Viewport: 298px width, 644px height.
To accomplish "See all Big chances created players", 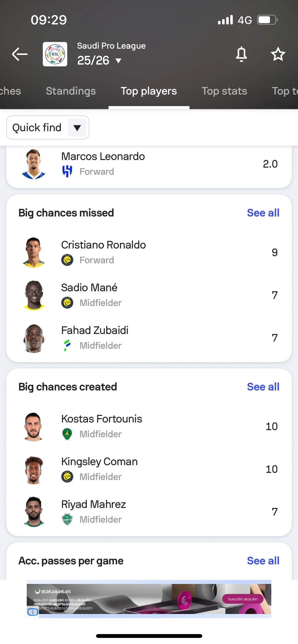I will (x=263, y=387).
